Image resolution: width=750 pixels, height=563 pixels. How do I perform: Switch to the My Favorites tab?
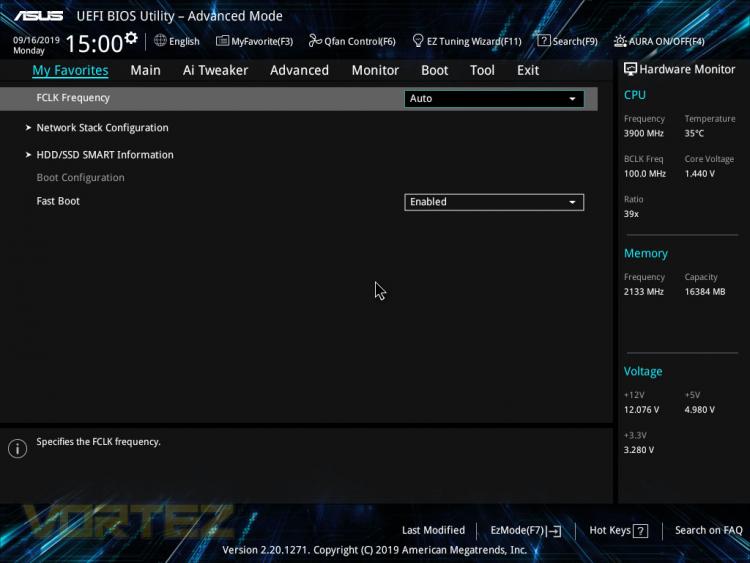tap(70, 70)
